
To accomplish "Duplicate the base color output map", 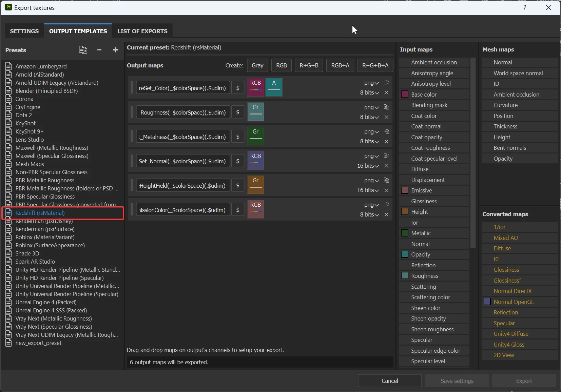I will pyautogui.click(x=386, y=83).
